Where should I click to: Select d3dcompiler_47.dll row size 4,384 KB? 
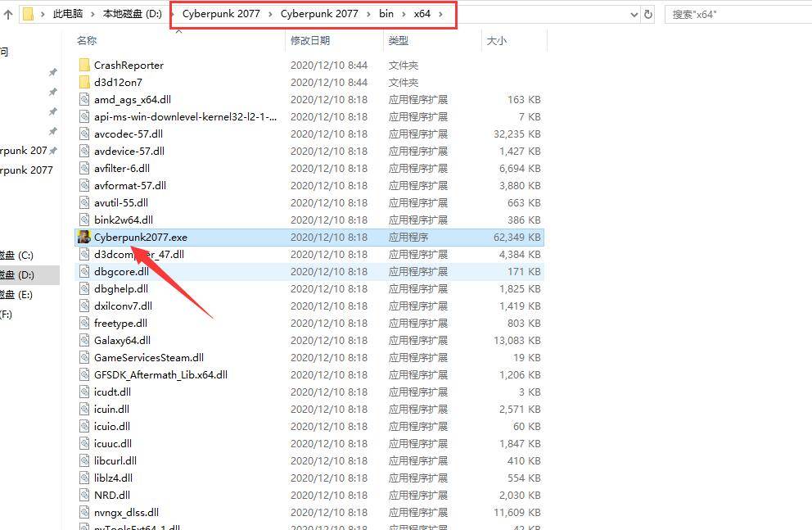tap(520, 255)
